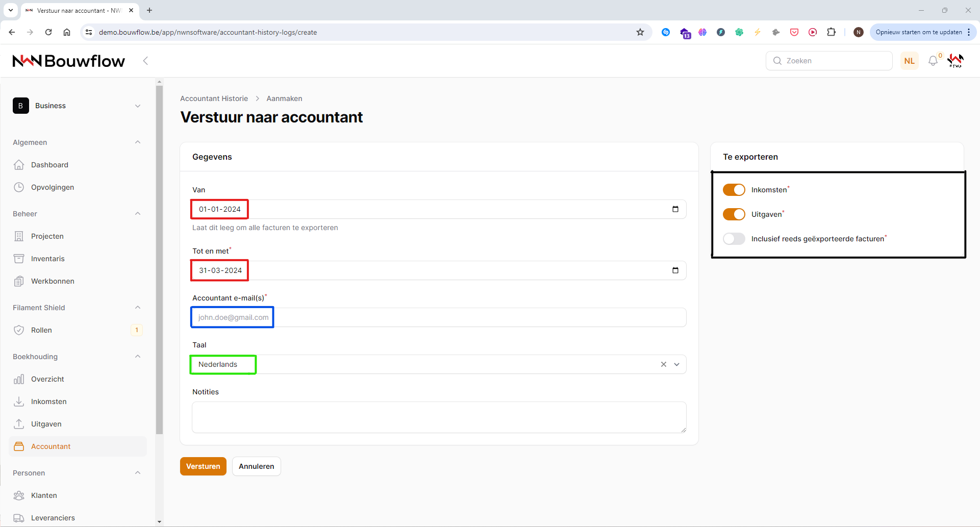The width and height of the screenshot is (980, 527).
Task: Open the calendar picker in Tot en met field
Action: 675,270
